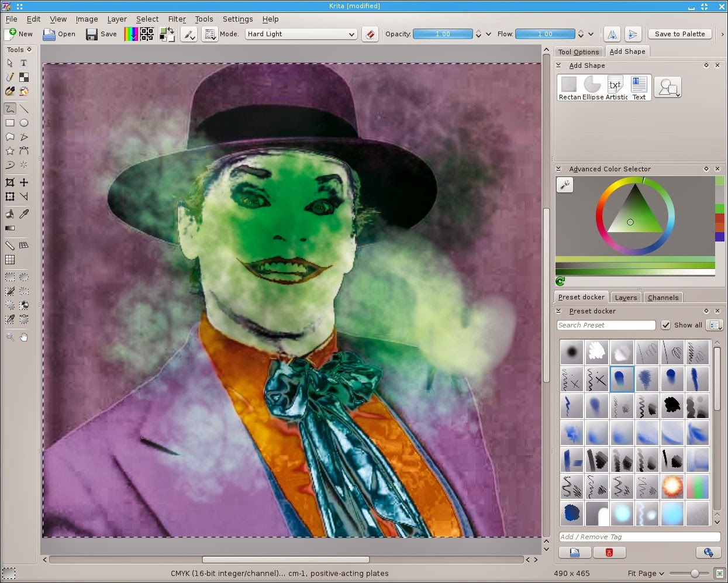Open the Layer menu

tap(117, 19)
